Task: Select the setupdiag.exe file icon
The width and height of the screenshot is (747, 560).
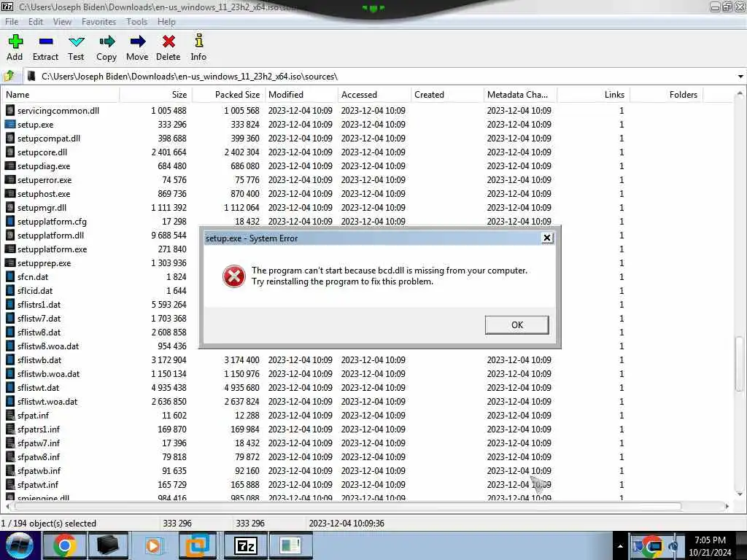Action: 10,166
